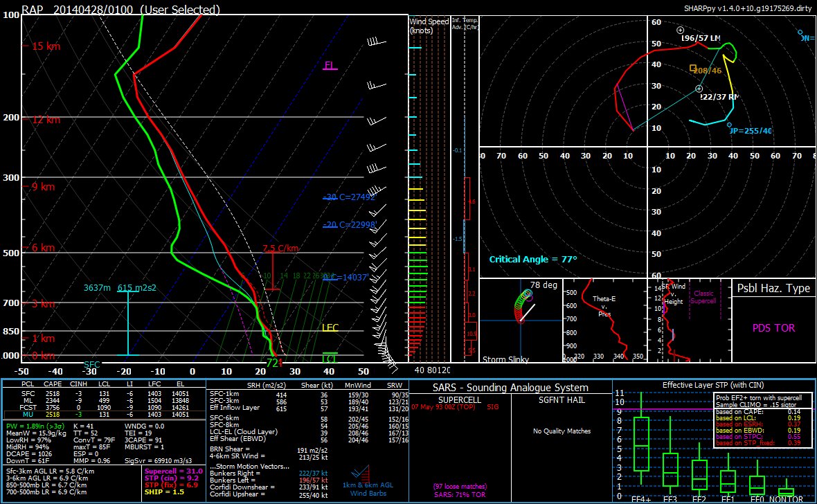
Task: Click the yellow LFC label
Action: coord(330,328)
